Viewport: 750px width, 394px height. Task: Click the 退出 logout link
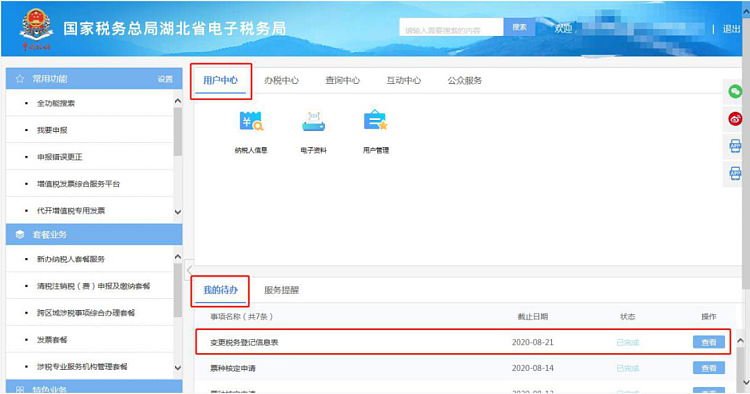coord(731,29)
